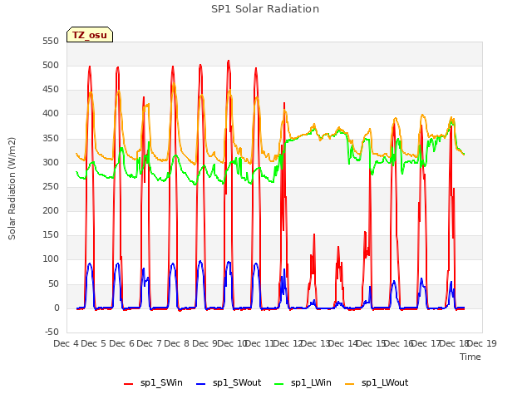Image resolution: width=532 pixels, height=399 pixels.
Task: Click the Dec 5 x-axis date label
Action: click(94, 343)
